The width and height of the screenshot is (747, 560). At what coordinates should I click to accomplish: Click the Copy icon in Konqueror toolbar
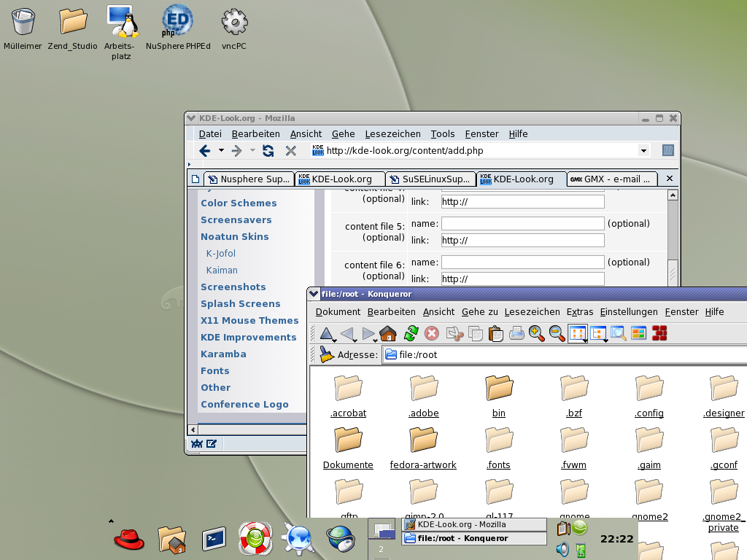[475, 334]
